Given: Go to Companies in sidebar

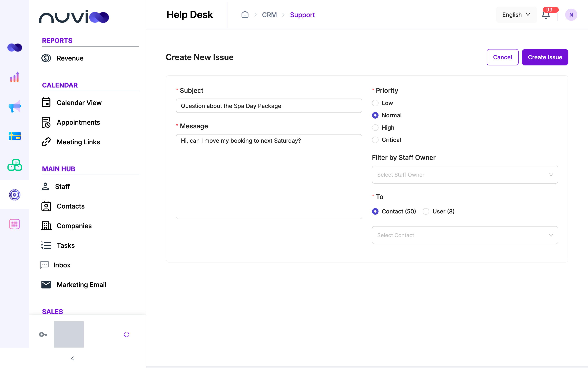Looking at the screenshot, I should (x=74, y=226).
